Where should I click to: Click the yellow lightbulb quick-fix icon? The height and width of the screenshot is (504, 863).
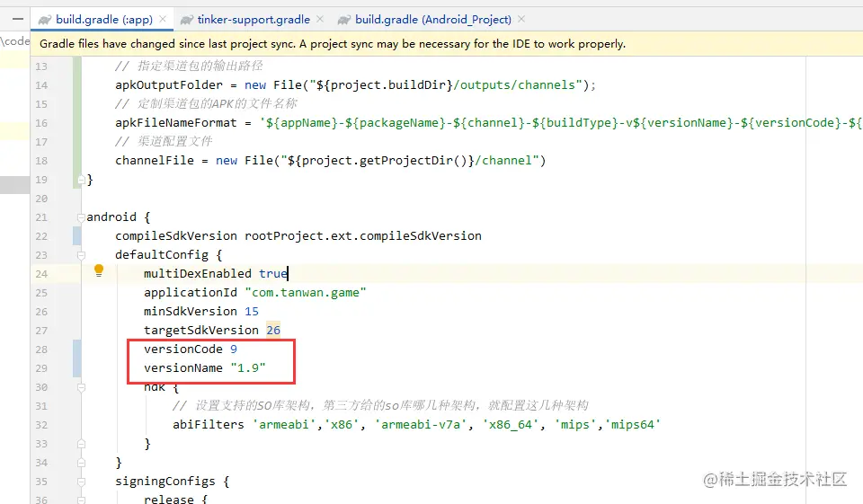(x=99, y=270)
